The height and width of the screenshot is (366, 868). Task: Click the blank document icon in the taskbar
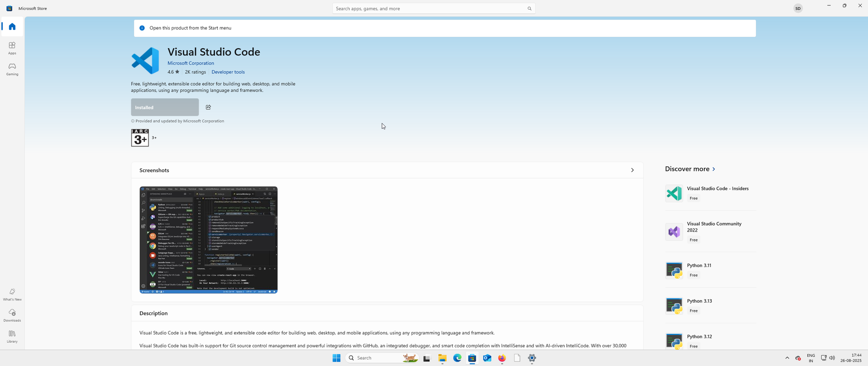tap(517, 358)
